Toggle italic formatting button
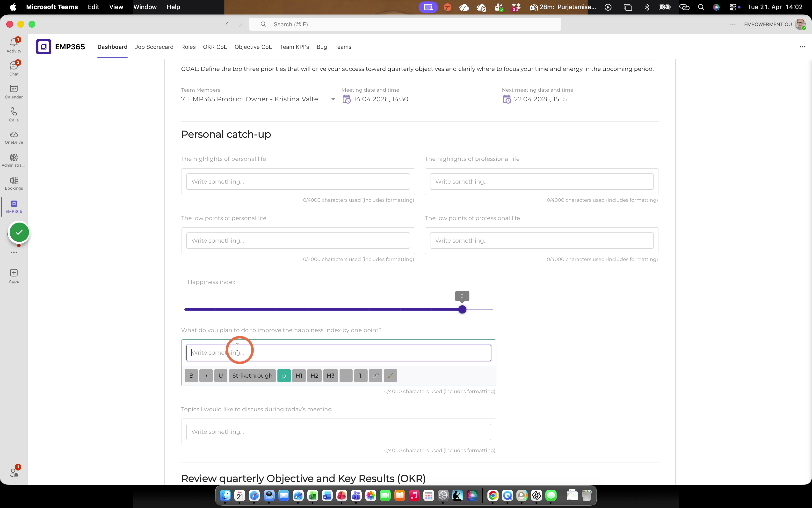 pyautogui.click(x=206, y=376)
